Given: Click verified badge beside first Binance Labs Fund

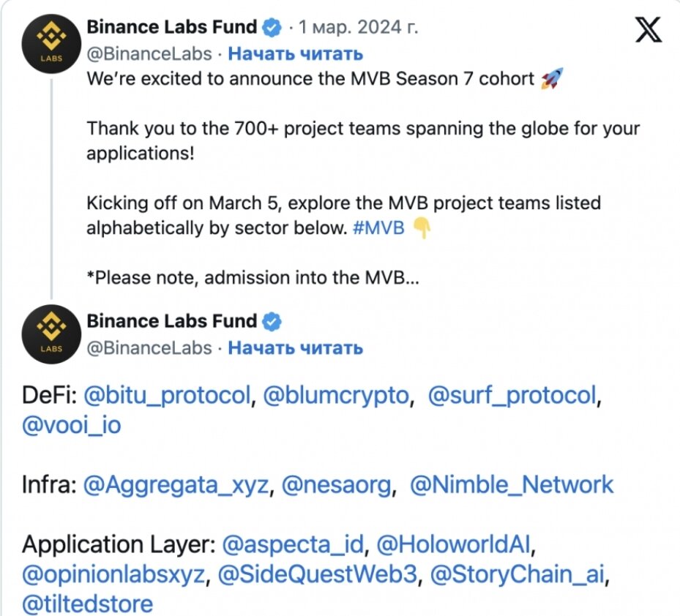Looking at the screenshot, I should pos(272,27).
